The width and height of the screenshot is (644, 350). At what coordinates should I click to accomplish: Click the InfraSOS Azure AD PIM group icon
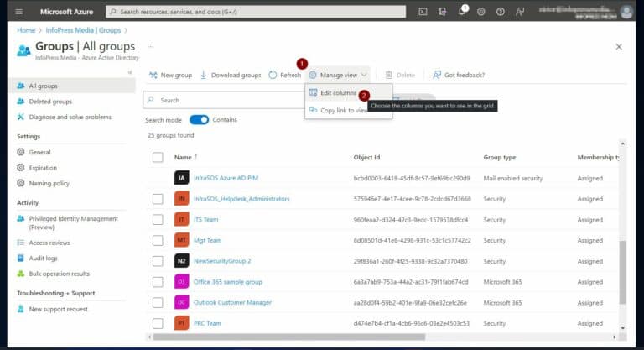(x=181, y=178)
